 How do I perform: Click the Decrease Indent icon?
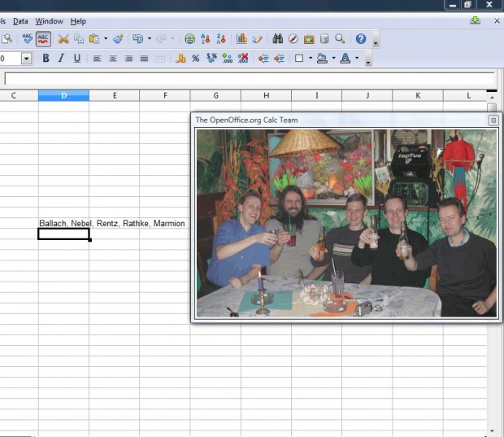(x=263, y=59)
